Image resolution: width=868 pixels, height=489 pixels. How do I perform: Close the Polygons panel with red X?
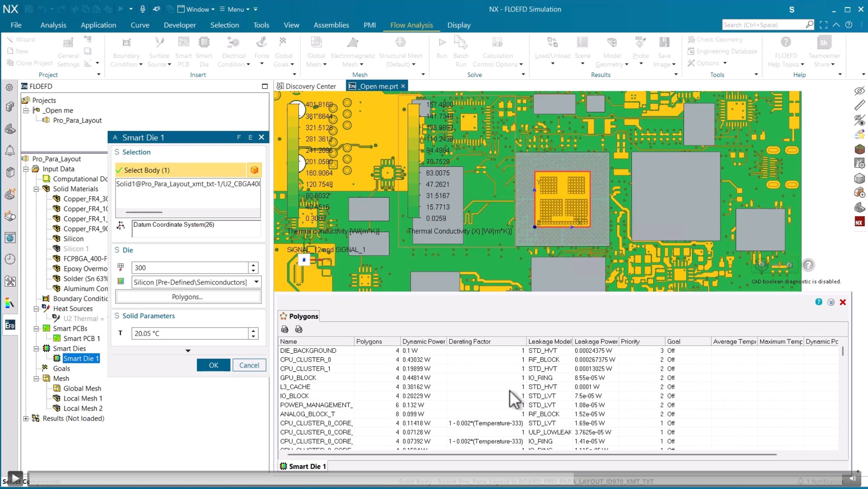(843, 302)
